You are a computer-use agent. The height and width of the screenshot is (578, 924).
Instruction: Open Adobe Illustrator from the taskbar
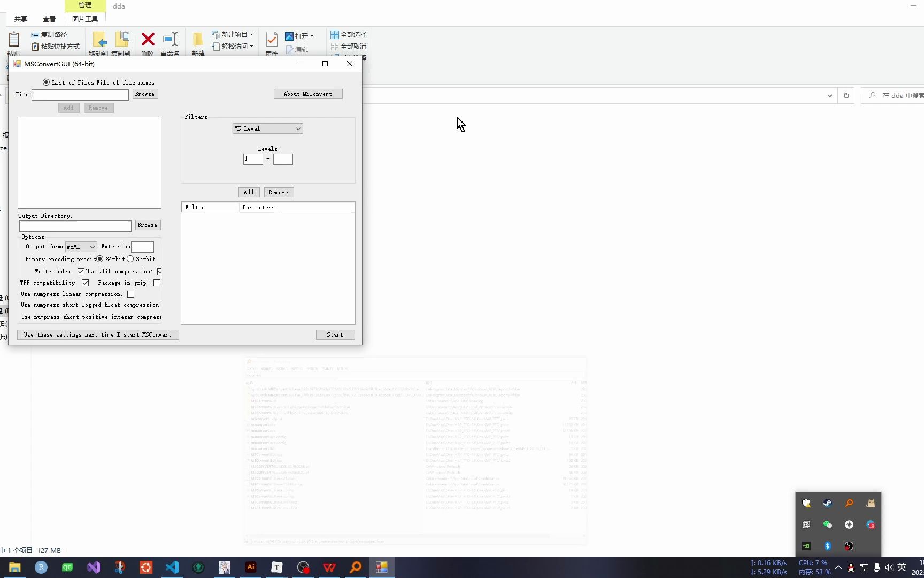click(251, 567)
